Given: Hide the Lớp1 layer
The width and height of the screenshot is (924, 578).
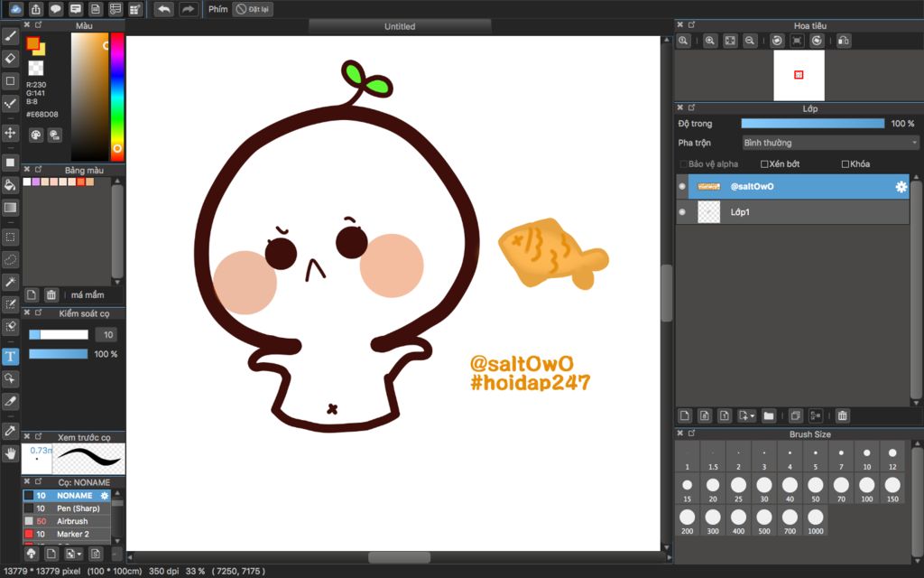Looking at the screenshot, I should 682,211.
